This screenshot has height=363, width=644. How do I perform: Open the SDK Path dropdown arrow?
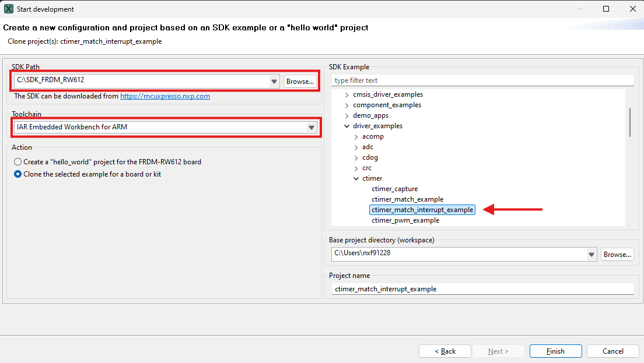274,82
